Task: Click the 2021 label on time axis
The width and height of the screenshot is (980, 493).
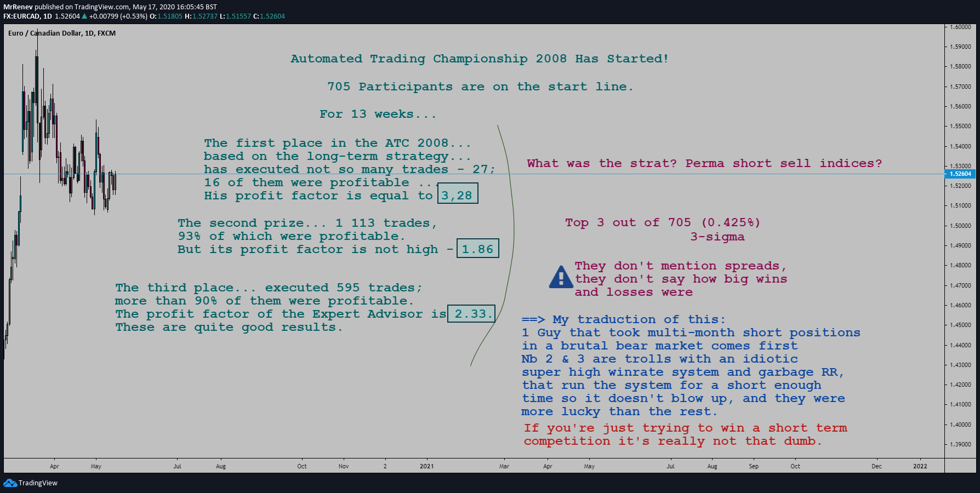Action: [426, 466]
